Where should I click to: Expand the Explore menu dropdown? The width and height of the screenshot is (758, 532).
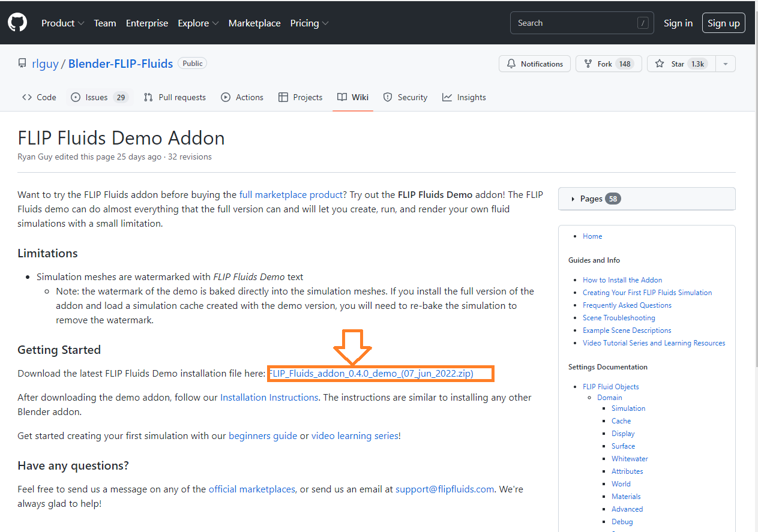coord(198,23)
